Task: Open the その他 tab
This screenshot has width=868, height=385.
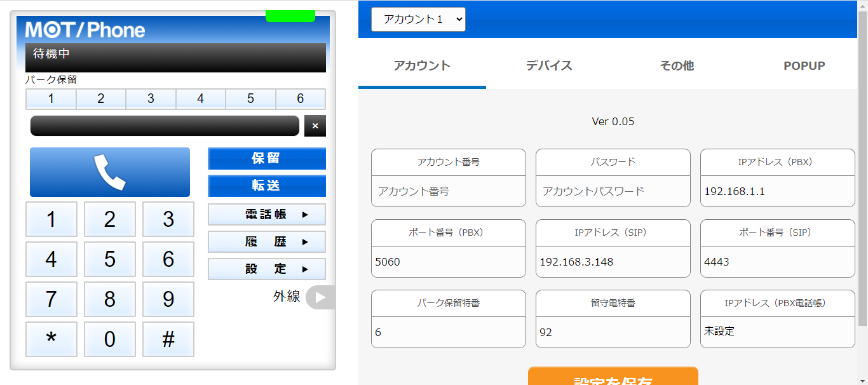Action: pos(677,65)
